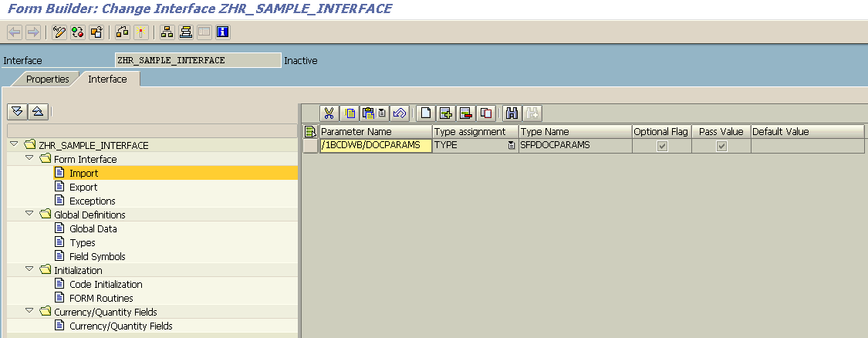Toggle the Pass Value checkbox
Viewport: 868px width, 338px height.
pyautogui.click(x=721, y=146)
